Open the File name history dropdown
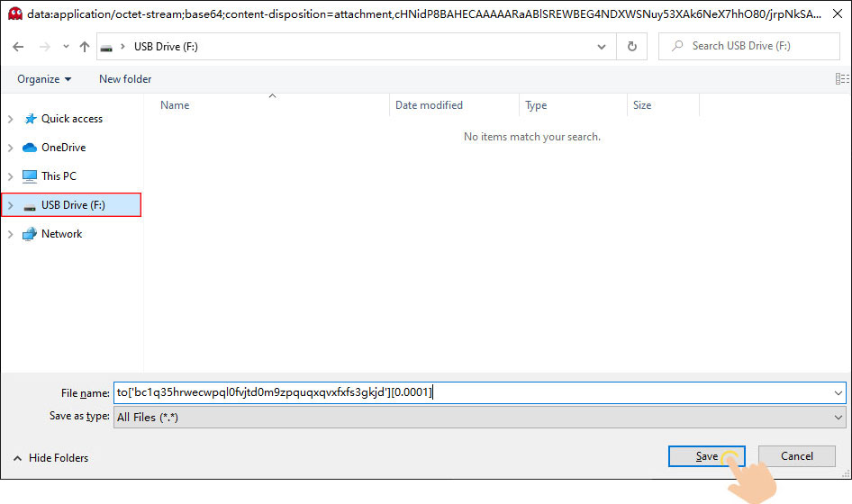Image resolution: width=852 pixels, height=504 pixels. pyautogui.click(x=838, y=392)
